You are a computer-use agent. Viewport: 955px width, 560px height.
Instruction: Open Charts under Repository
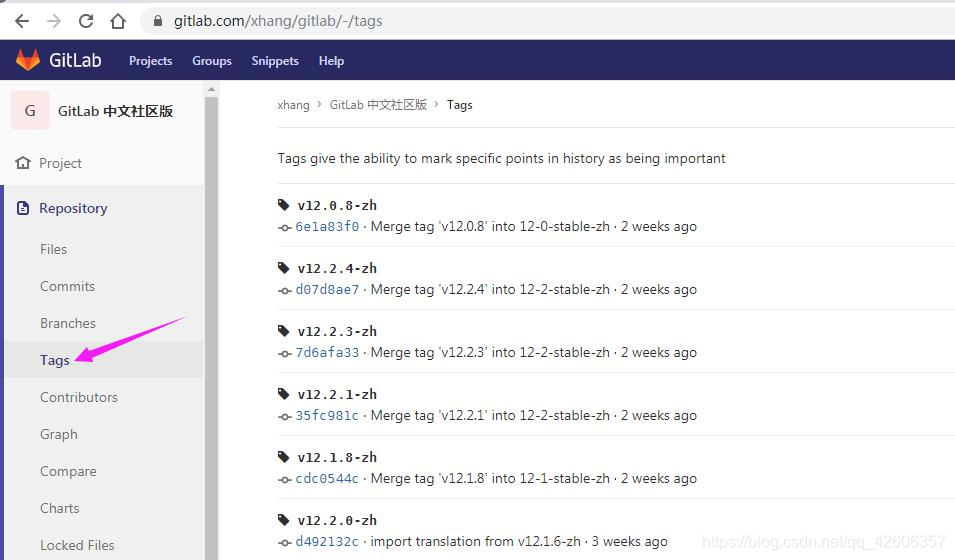pyautogui.click(x=60, y=508)
